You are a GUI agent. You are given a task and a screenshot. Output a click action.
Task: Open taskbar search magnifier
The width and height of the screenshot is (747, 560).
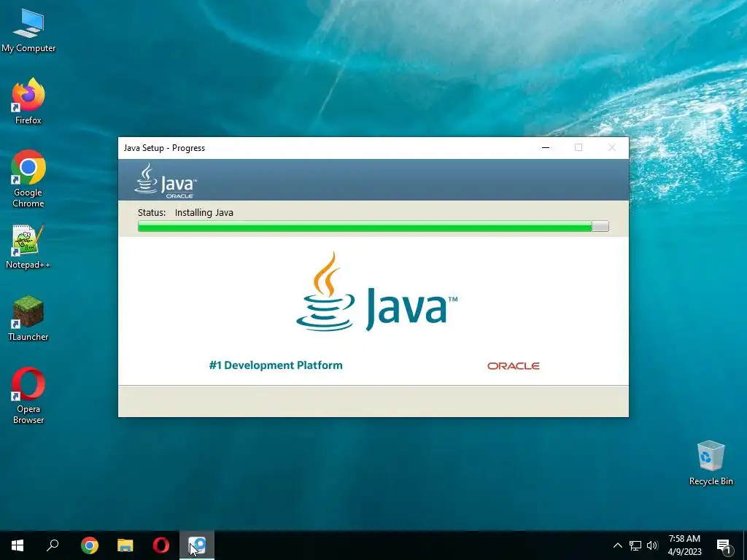tap(53, 545)
